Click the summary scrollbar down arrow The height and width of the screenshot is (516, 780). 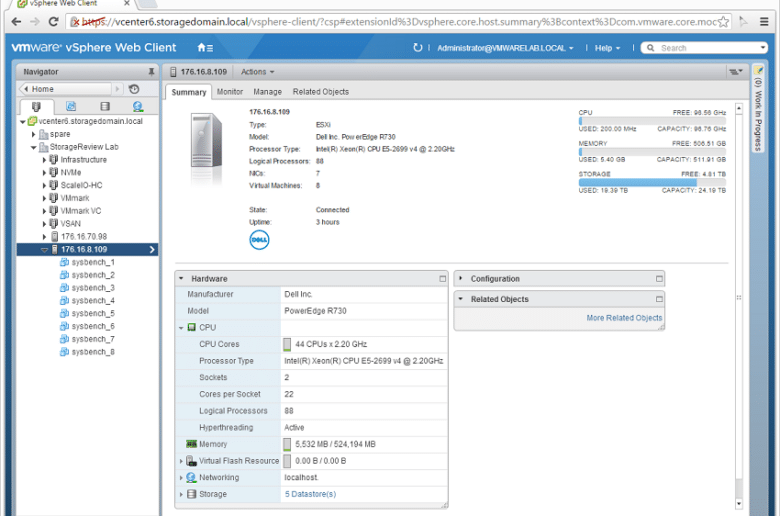[739, 504]
